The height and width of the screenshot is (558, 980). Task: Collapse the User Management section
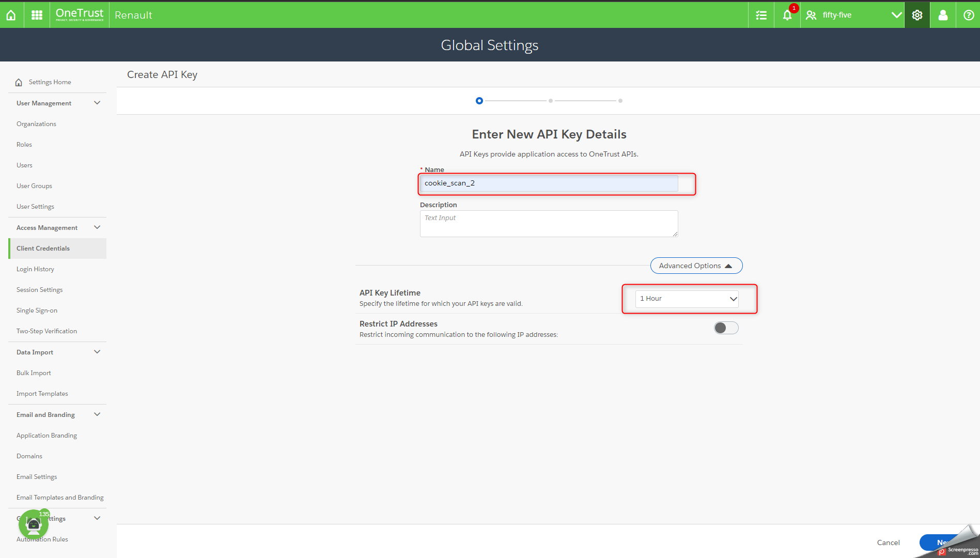[x=97, y=103]
